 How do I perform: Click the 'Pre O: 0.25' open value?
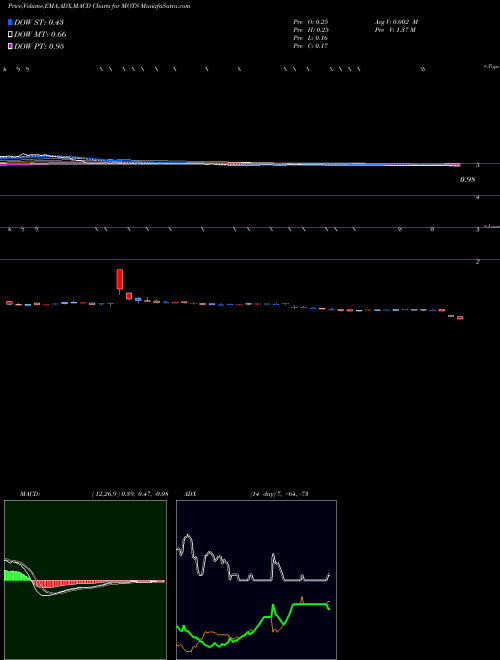[x=311, y=22]
